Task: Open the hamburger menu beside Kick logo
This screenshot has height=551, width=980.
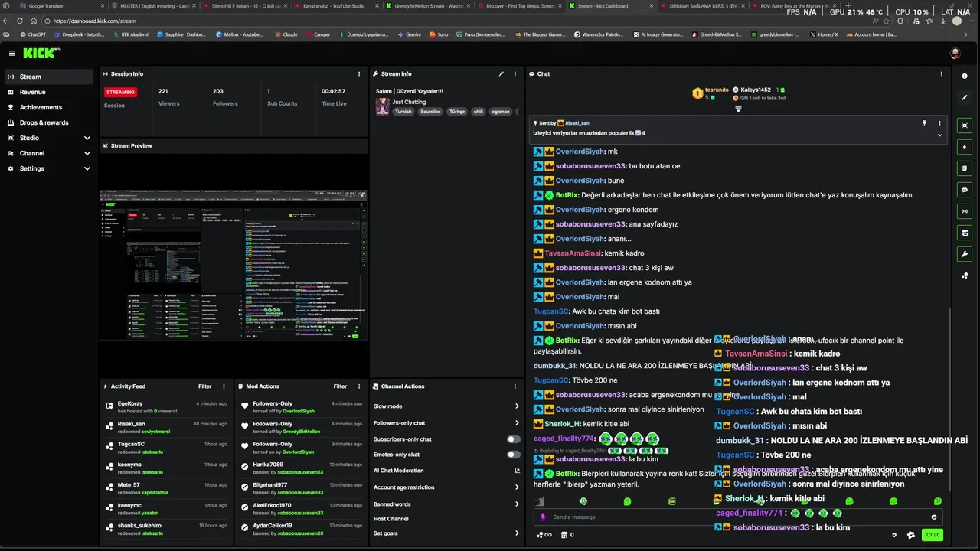Action: pyautogui.click(x=12, y=53)
